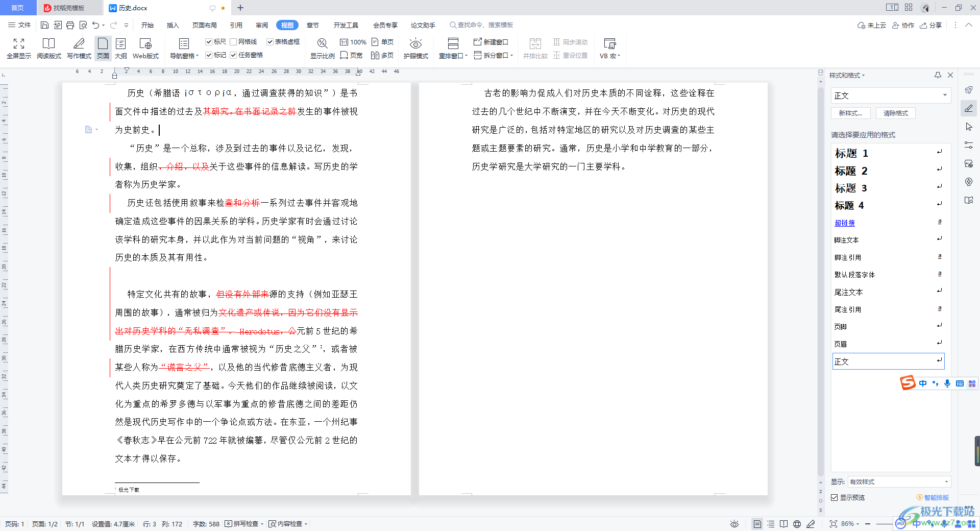
Task: Click status bar outline view icon
Action: (771, 524)
